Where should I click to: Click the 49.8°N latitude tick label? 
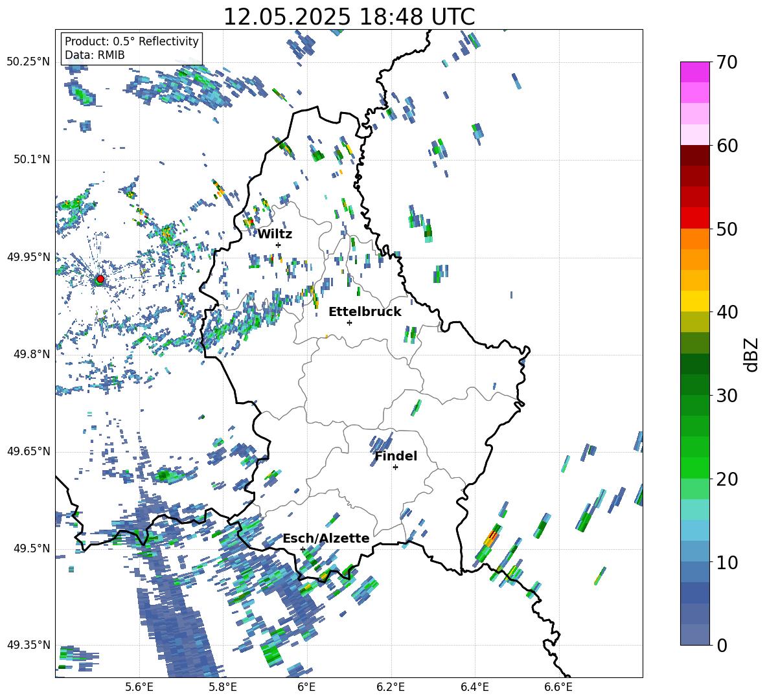(32, 354)
